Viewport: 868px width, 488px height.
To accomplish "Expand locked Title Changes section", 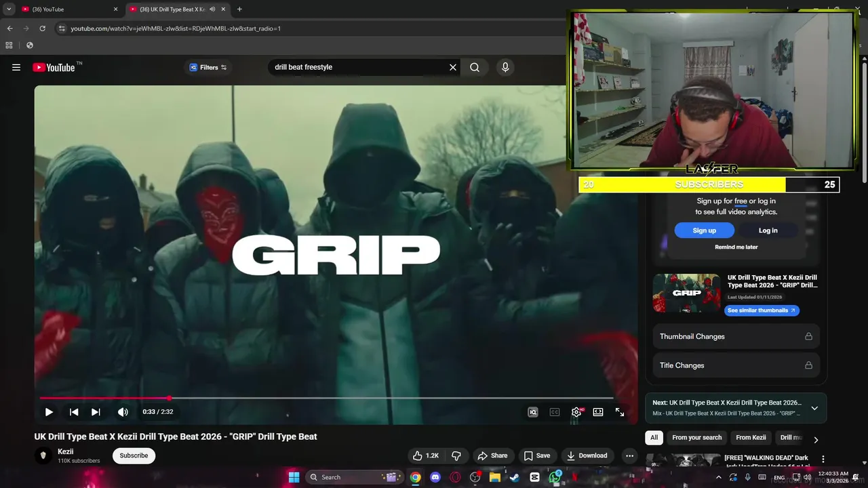I will 736,365.
